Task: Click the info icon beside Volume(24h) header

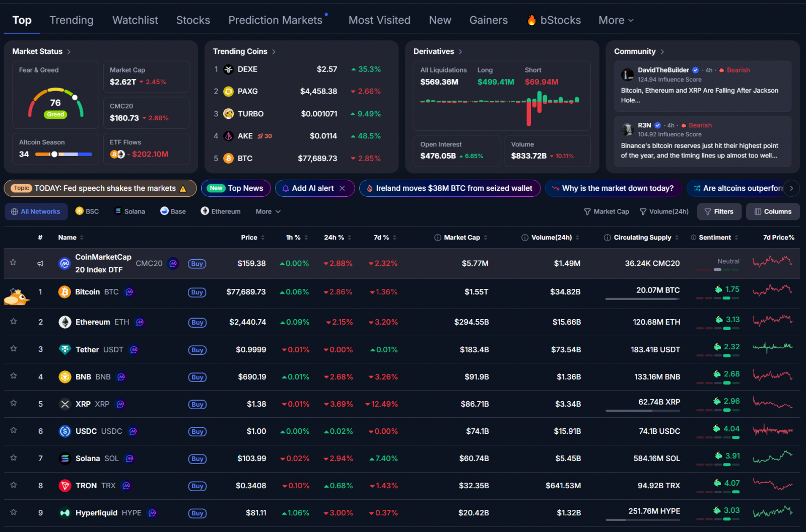Action: [525, 238]
